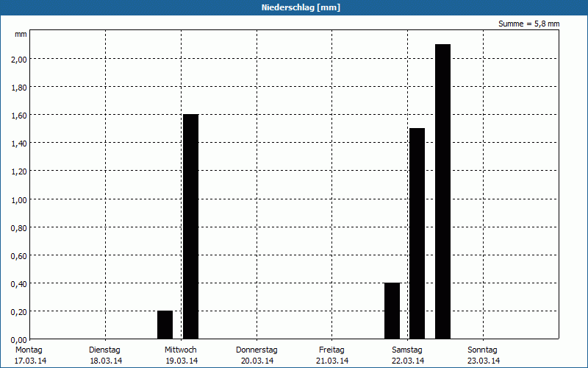
Task: Click the Freitag 21.03.14 axis label
Action: point(332,355)
